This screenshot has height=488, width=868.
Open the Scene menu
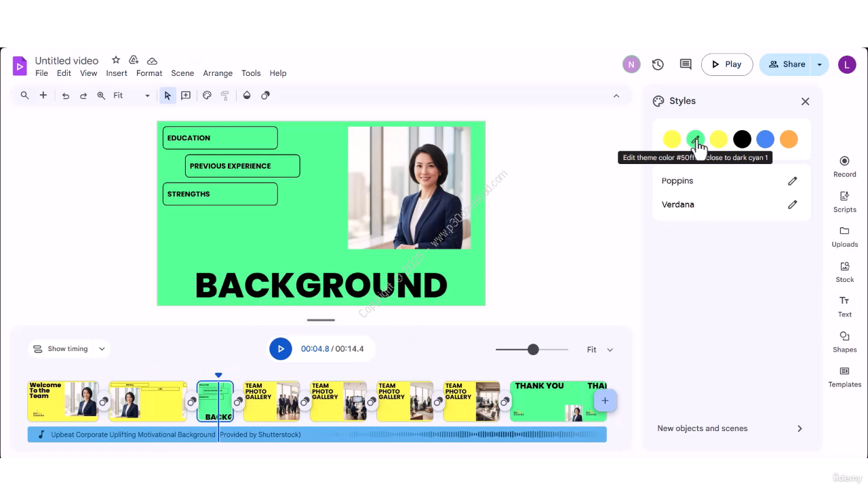[x=182, y=73]
